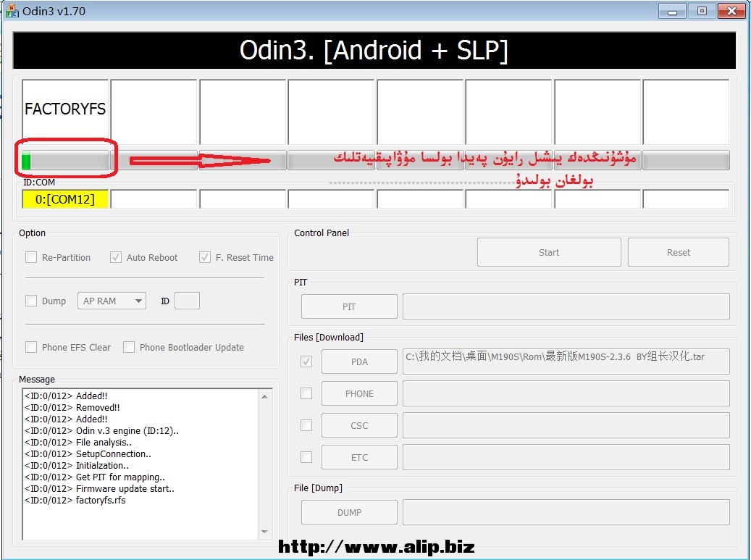Click the Odin3 [Android + SLP] banner text
The height and width of the screenshot is (560, 751).
point(374,50)
